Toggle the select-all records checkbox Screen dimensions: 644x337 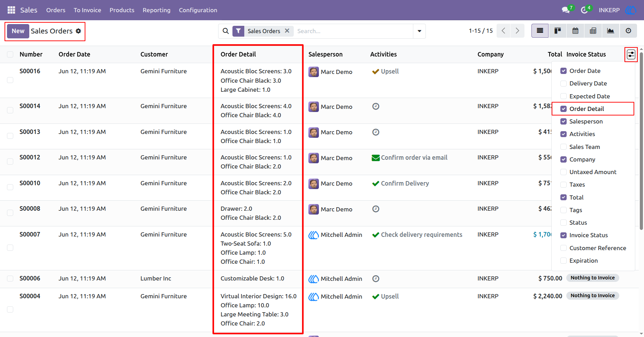tap(10, 54)
